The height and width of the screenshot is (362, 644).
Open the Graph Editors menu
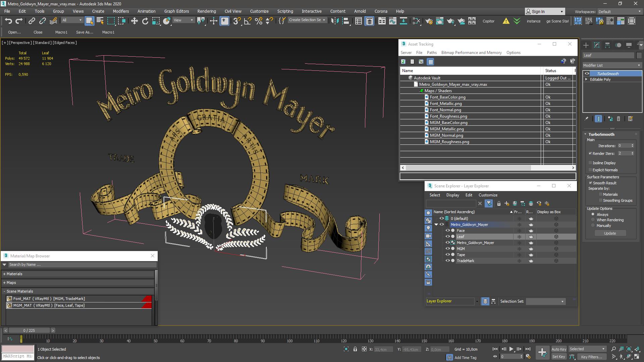(176, 11)
